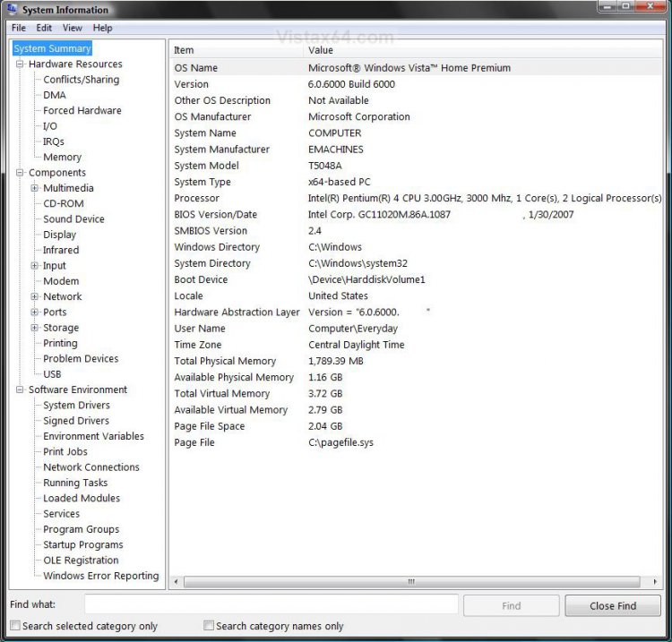
Task: Minimize the System Information window
Action: [607, 6]
